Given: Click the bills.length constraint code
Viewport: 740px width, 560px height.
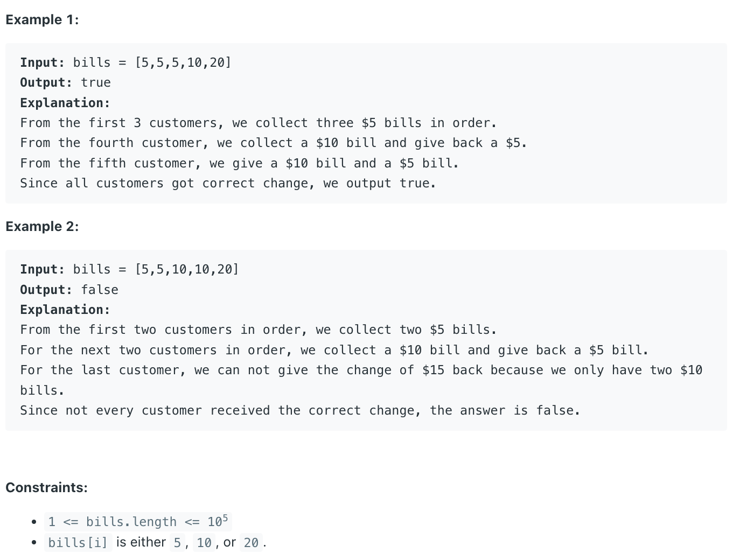Looking at the screenshot, I should click(138, 521).
